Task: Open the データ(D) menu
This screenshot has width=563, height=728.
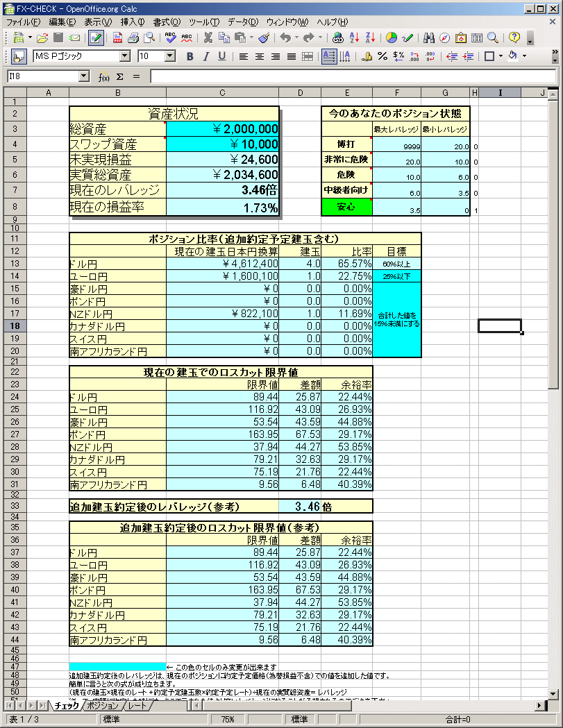Action: click(x=242, y=22)
